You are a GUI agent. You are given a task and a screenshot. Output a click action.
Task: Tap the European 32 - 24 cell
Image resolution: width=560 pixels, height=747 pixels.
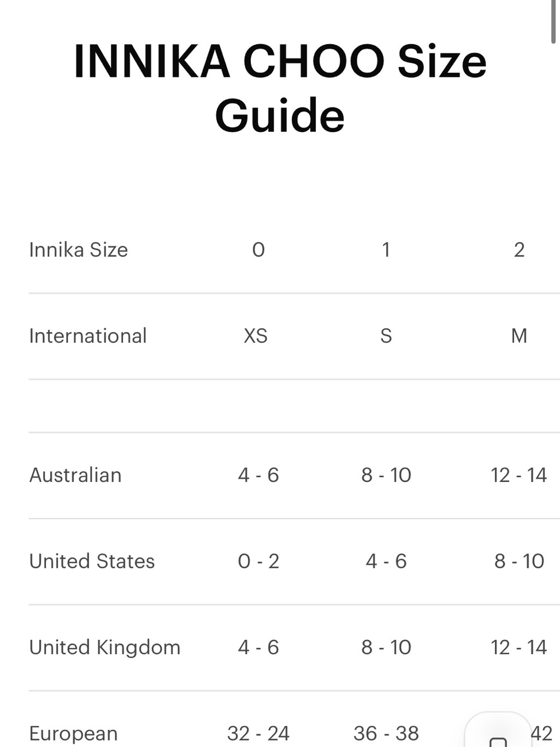[258, 733]
